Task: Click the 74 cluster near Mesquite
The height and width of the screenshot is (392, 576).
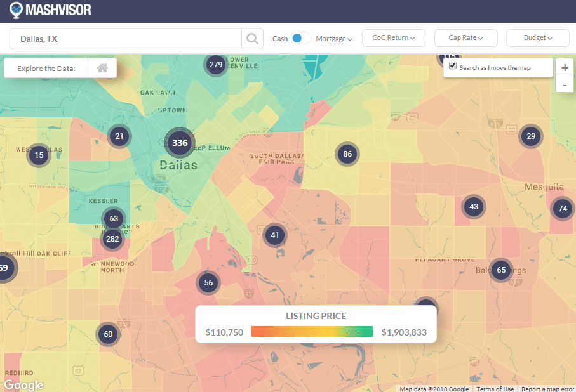Action: pos(562,208)
